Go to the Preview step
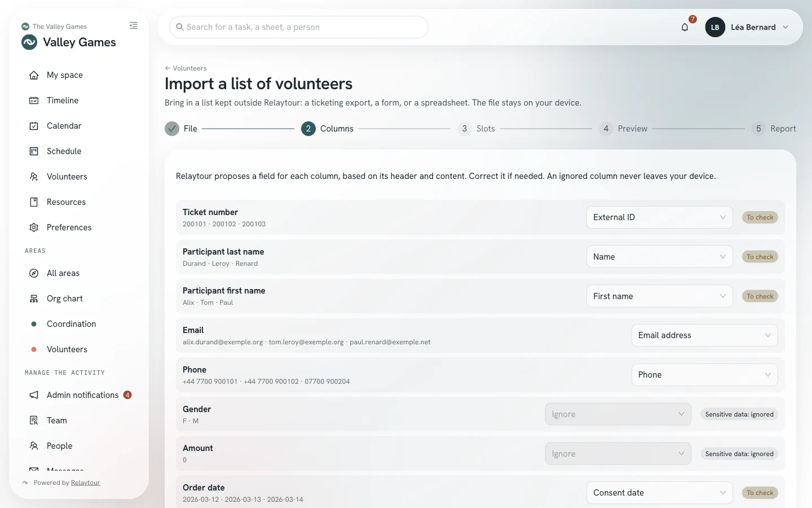The image size is (812, 508). [x=623, y=129]
